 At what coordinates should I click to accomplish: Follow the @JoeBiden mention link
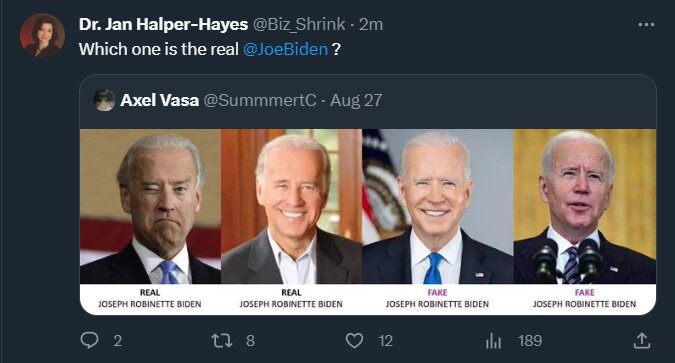pos(285,49)
